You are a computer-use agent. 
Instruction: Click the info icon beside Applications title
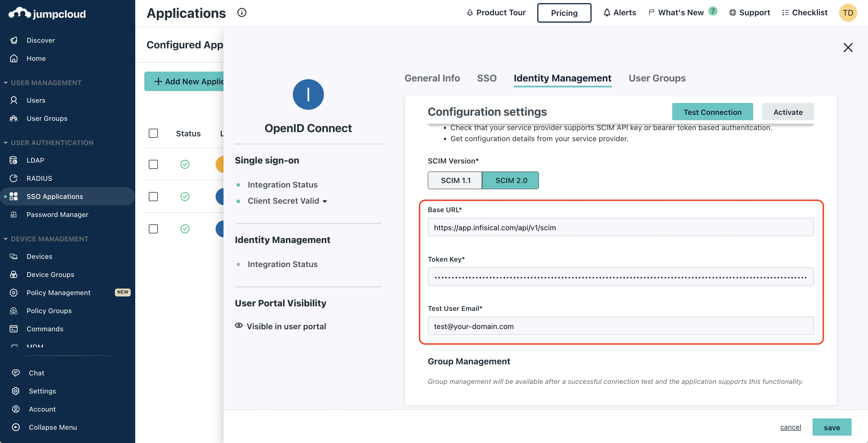(x=242, y=13)
